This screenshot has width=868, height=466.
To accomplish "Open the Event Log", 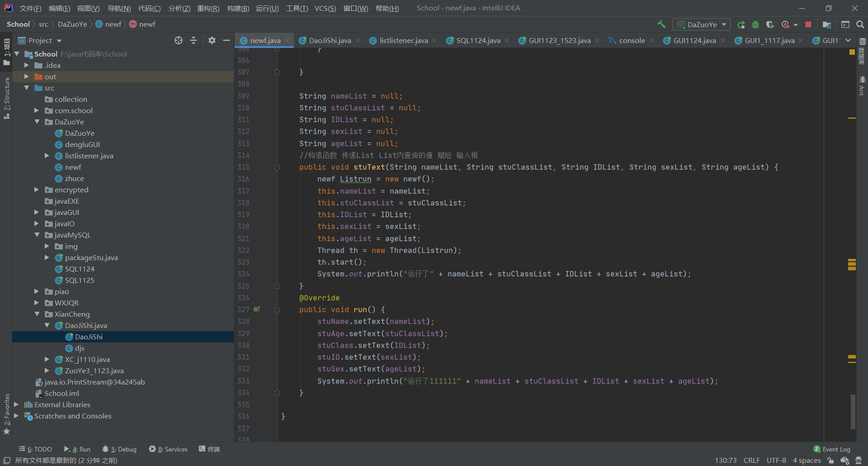I will (x=832, y=449).
